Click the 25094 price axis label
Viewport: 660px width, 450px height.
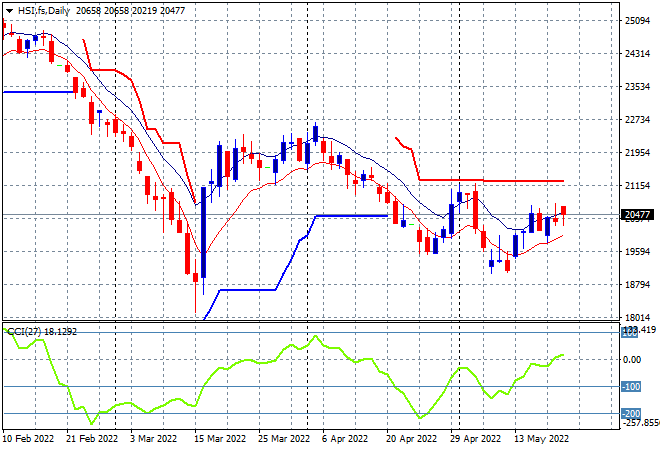click(637, 21)
